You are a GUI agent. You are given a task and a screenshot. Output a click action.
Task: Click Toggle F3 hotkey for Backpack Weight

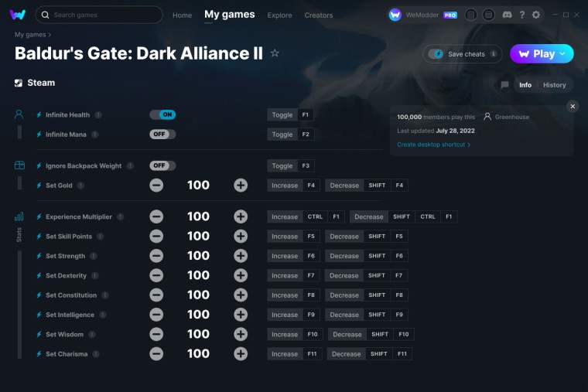point(291,165)
